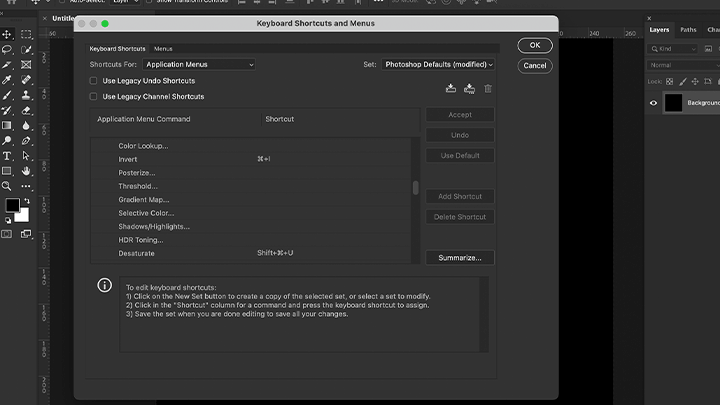
Task: Click OK to confirm the dialog
Action: coord(535,45)
